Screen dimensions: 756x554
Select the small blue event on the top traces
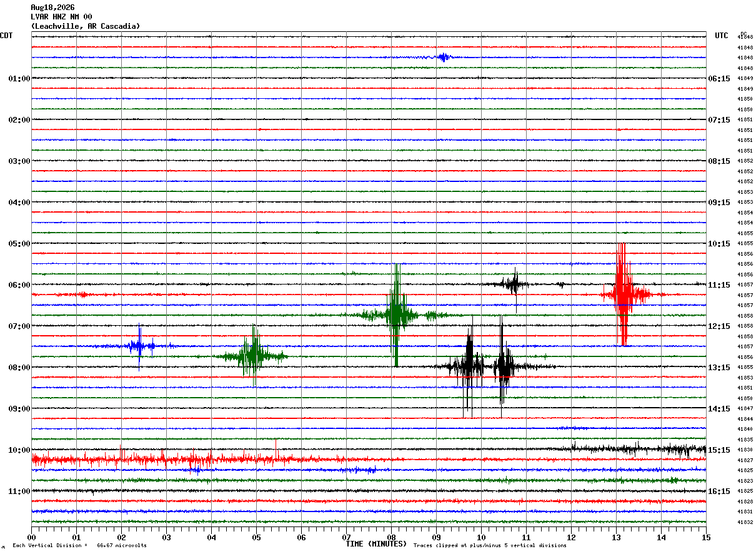click(x=444, y=57)
